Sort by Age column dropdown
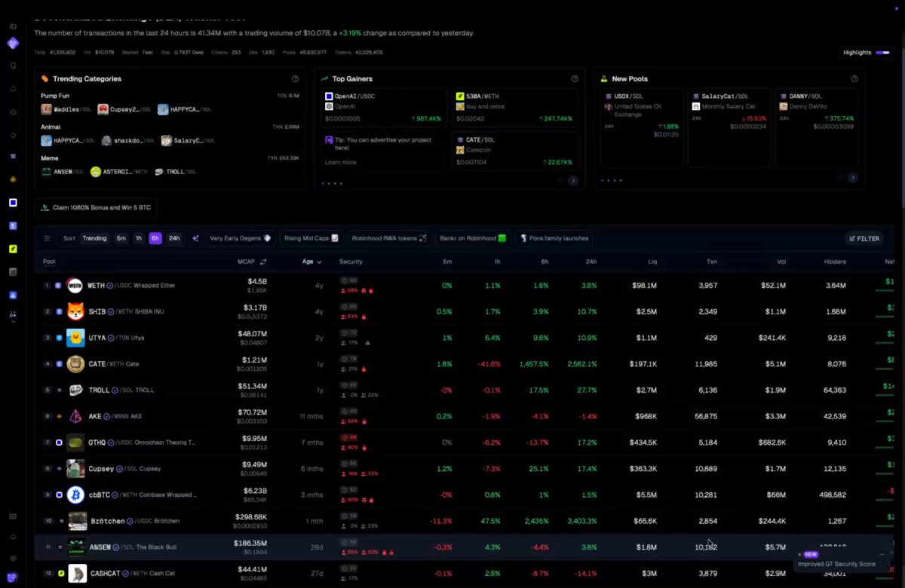The height and width of the screenshot is (588, 905). [x=312, y=262]
